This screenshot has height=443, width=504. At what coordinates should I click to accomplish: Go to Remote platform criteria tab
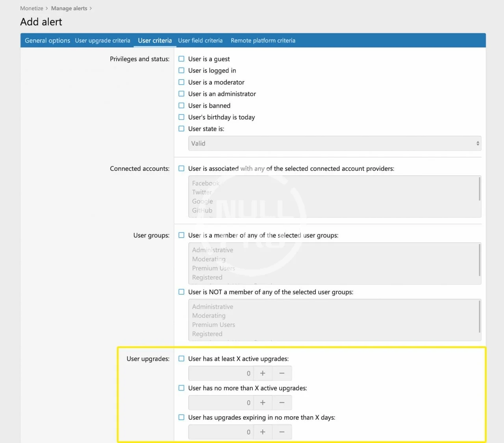[x=263, y=41]
